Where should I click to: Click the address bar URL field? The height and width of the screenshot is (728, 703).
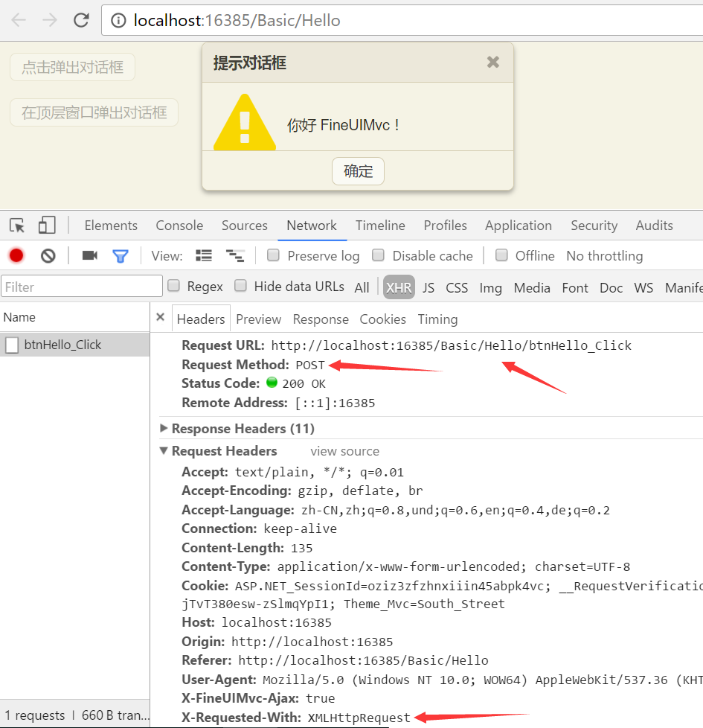tap(402, 20)
